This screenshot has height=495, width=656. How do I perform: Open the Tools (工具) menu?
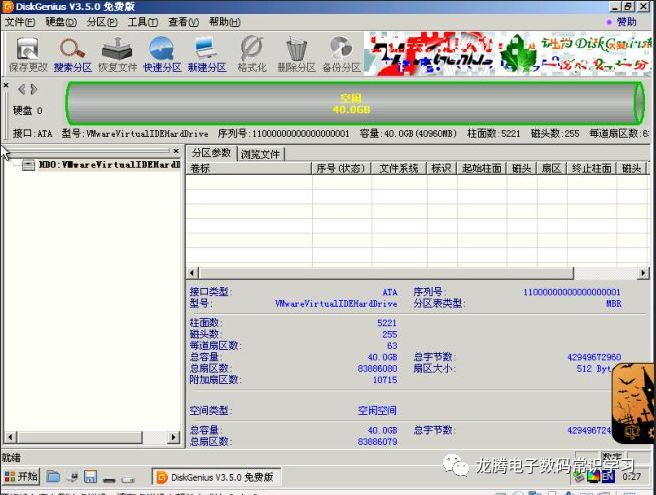tap(143, 22)
